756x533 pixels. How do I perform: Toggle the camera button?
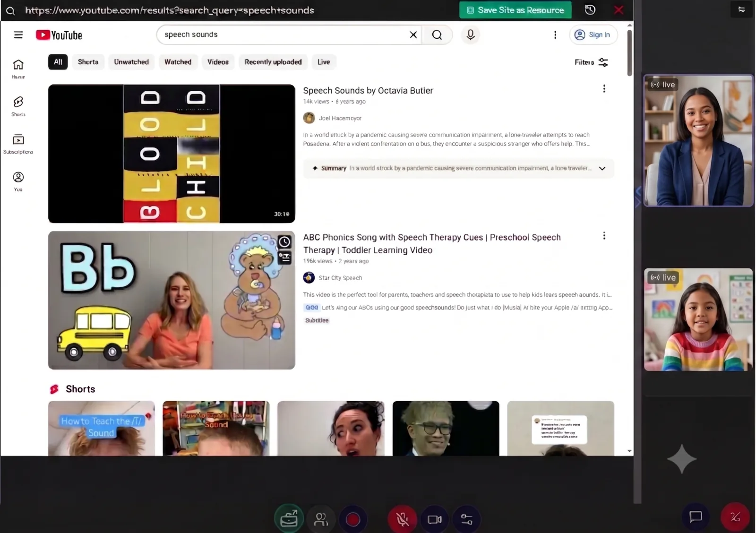(x=434, y=519)
